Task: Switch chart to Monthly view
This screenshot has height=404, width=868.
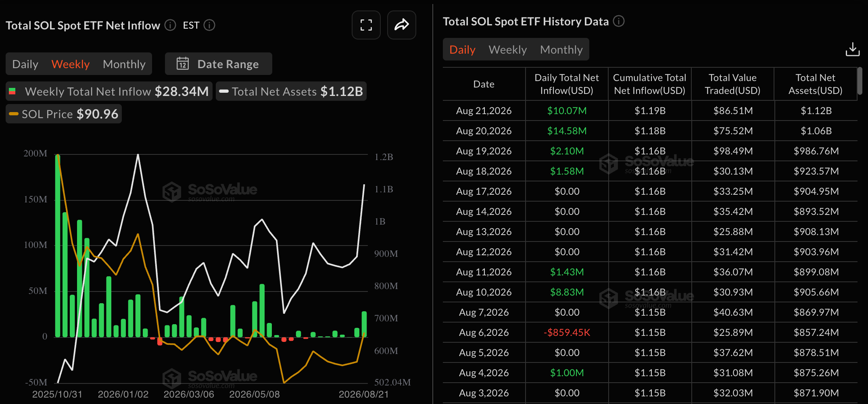Action: [x=124, y=64]
